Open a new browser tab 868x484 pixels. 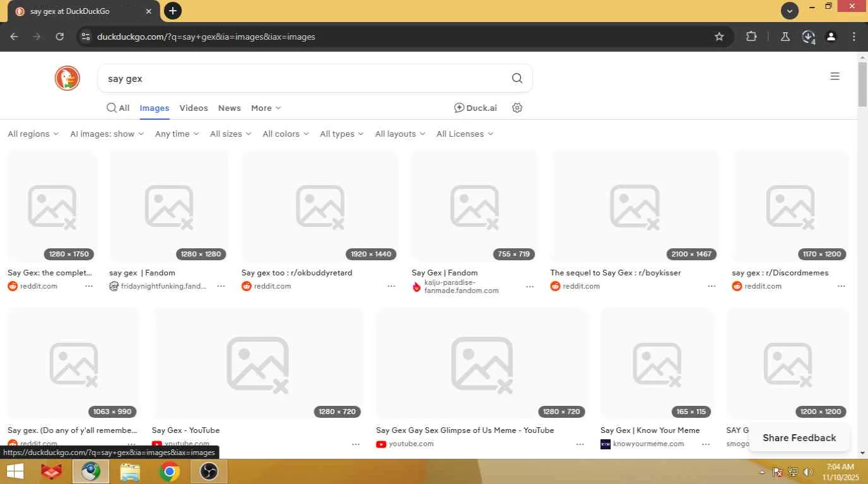tap(172, 11)
